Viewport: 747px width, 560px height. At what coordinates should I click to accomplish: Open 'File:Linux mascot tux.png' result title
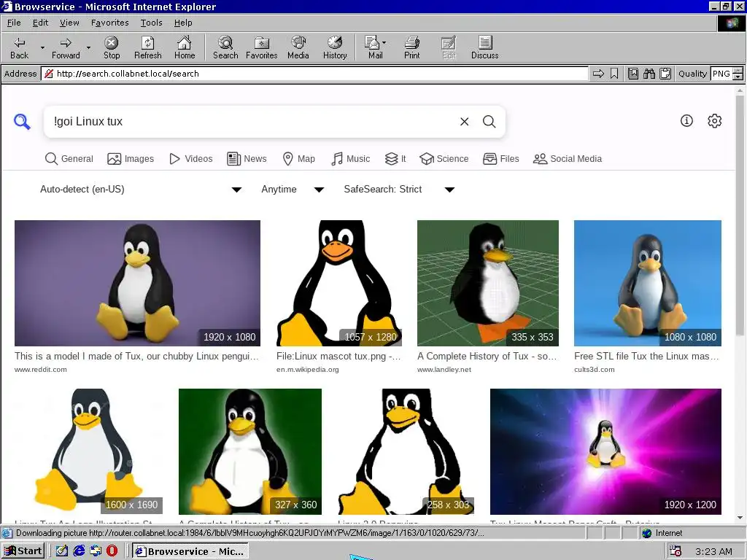[338, 356]
